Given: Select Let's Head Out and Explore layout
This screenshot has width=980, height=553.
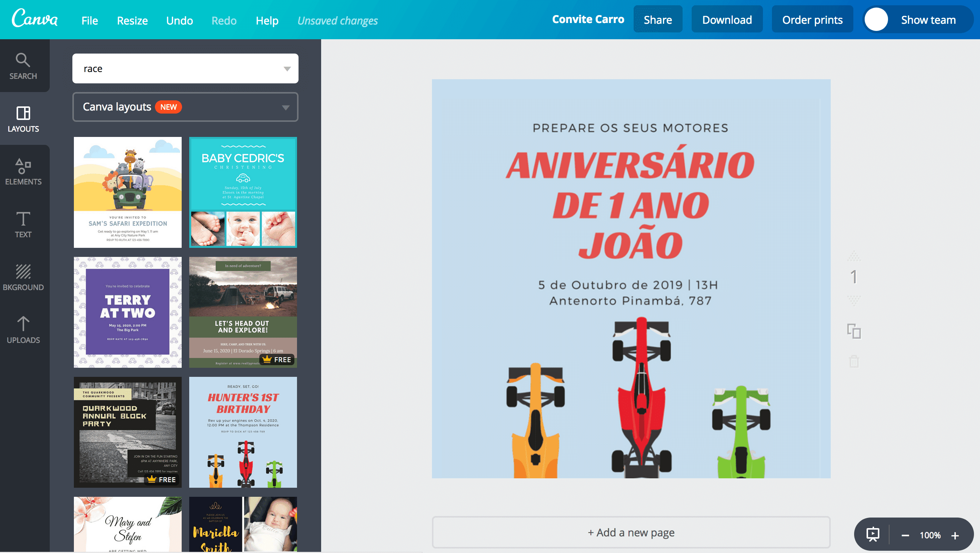Looking at the screenshot, I should tap(243, 312).
